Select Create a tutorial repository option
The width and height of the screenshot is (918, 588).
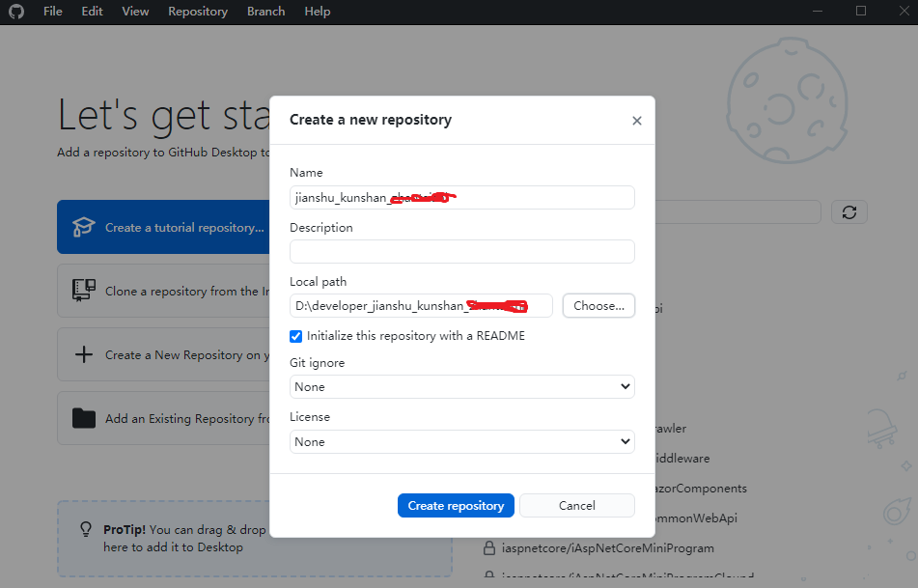[x=163, y=227]
